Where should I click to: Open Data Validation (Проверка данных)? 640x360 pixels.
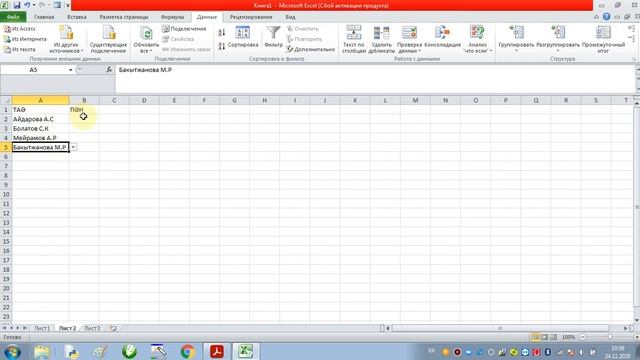[x=409, y=39]
